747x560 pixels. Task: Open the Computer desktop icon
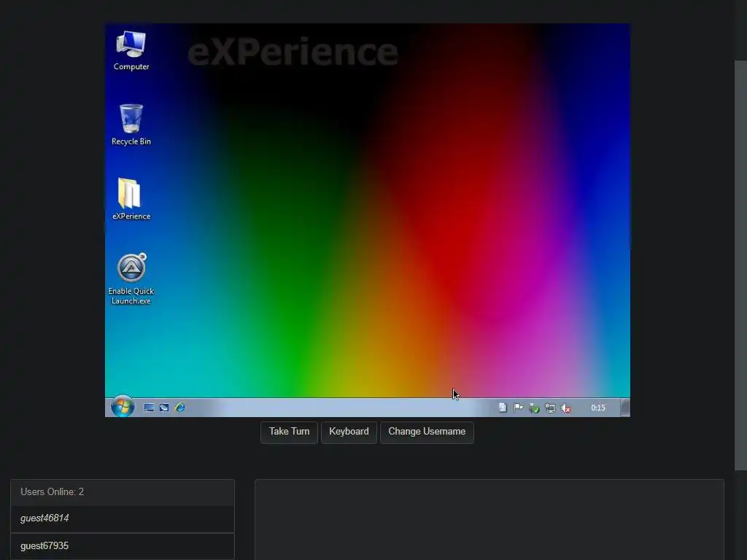(131, 50)
